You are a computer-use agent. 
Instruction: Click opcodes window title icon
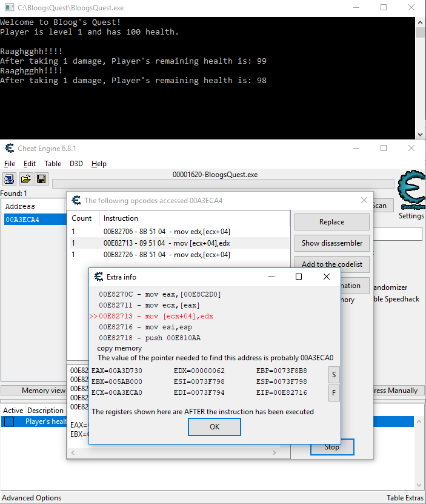[x=76, y=200]
